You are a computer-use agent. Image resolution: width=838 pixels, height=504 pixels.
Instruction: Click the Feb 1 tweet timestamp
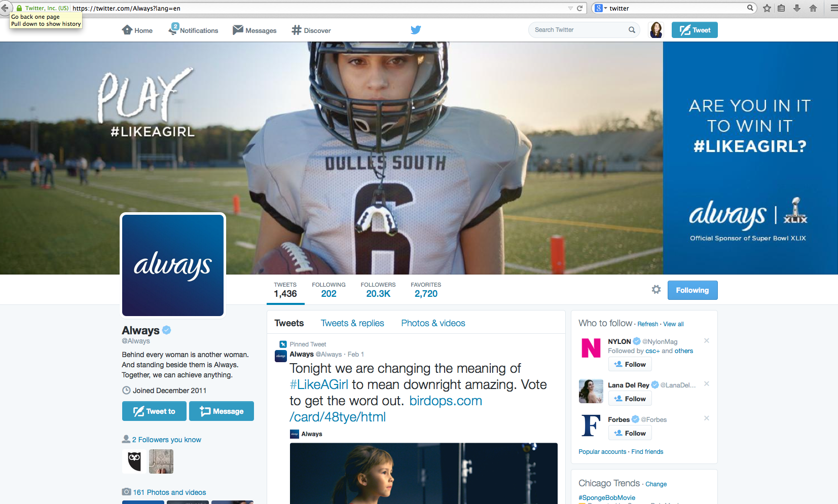pos(356,354)
